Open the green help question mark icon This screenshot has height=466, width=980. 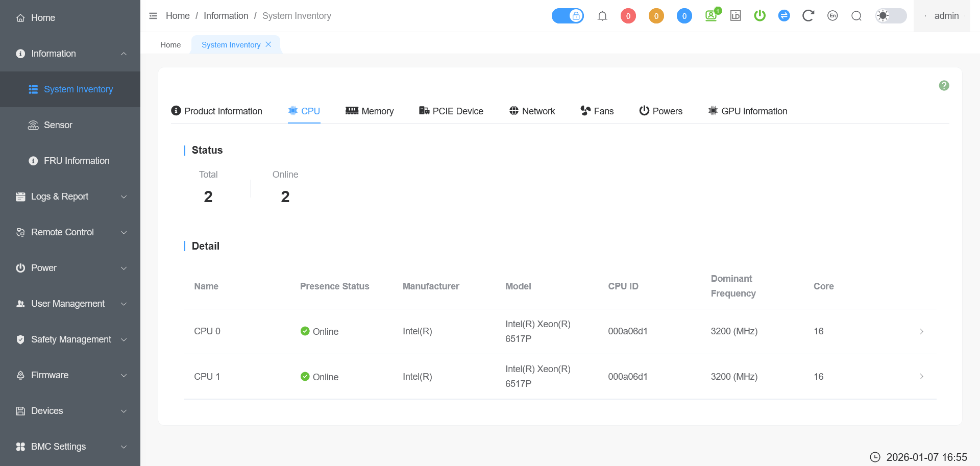(944, 86)
